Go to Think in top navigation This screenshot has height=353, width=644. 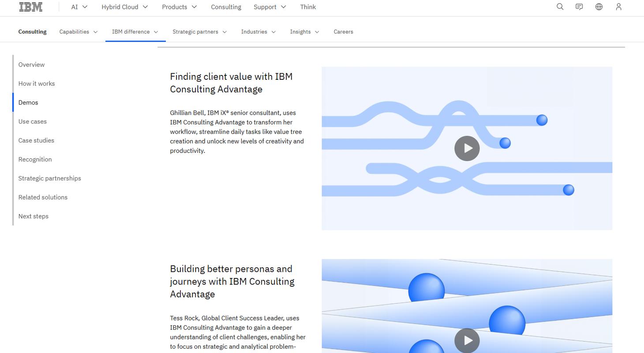tap(308, 7)
